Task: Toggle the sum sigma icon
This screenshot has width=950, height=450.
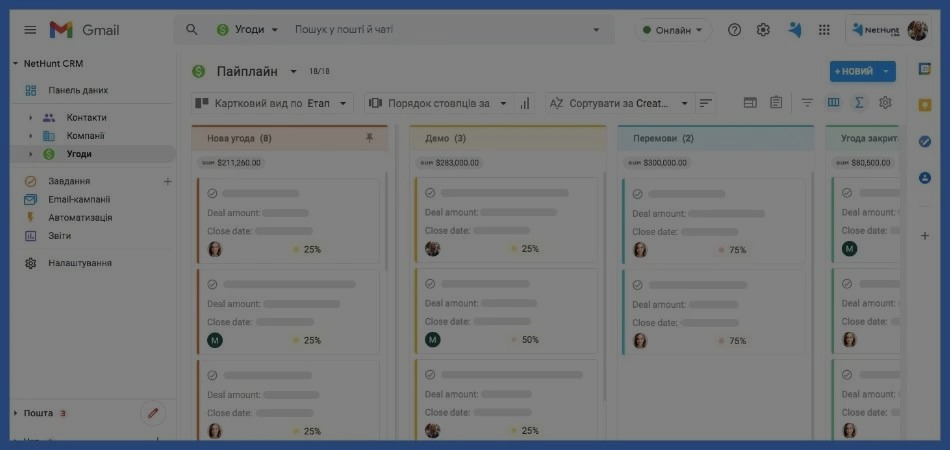Action: 859,102
